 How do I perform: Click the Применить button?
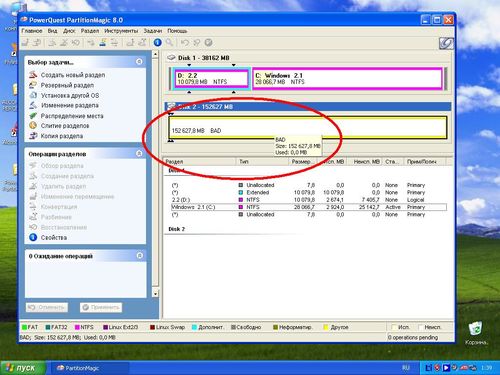coord(101,307)
